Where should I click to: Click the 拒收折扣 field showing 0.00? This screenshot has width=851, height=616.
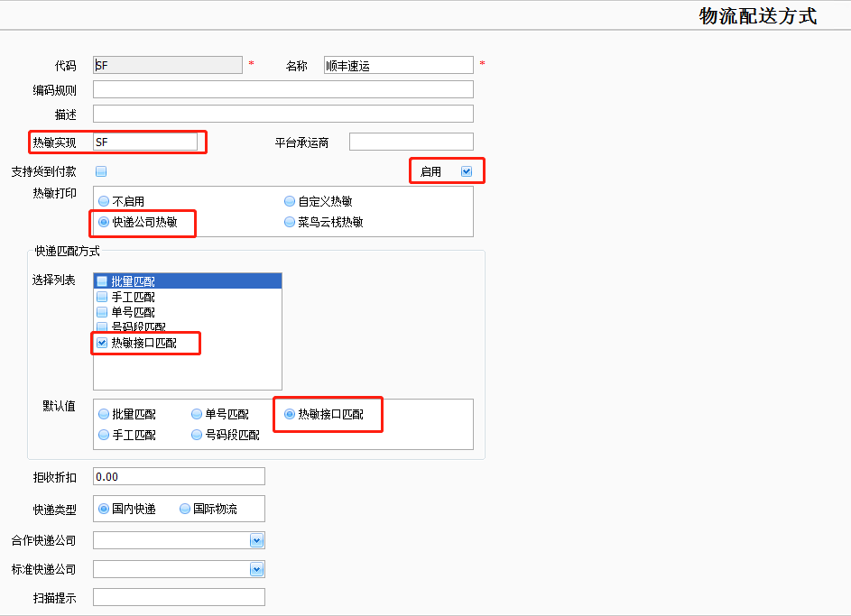click(x=179, y=476)
